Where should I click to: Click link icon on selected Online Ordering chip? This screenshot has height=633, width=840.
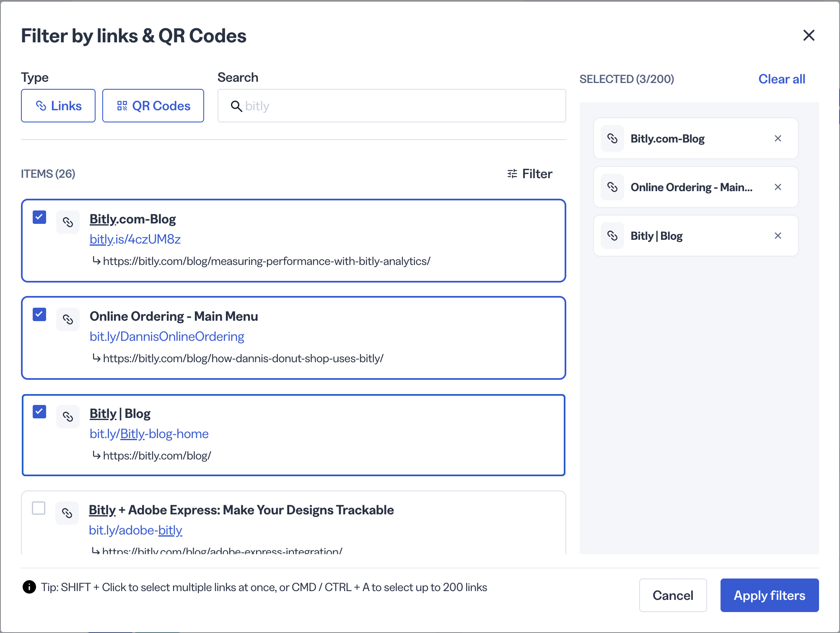(612, 187)
